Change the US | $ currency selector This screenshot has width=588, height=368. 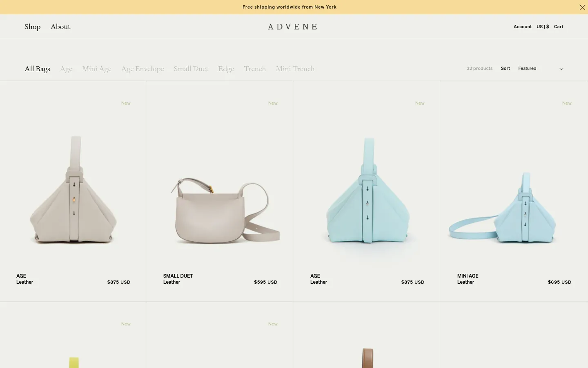(x=543, y=27)
